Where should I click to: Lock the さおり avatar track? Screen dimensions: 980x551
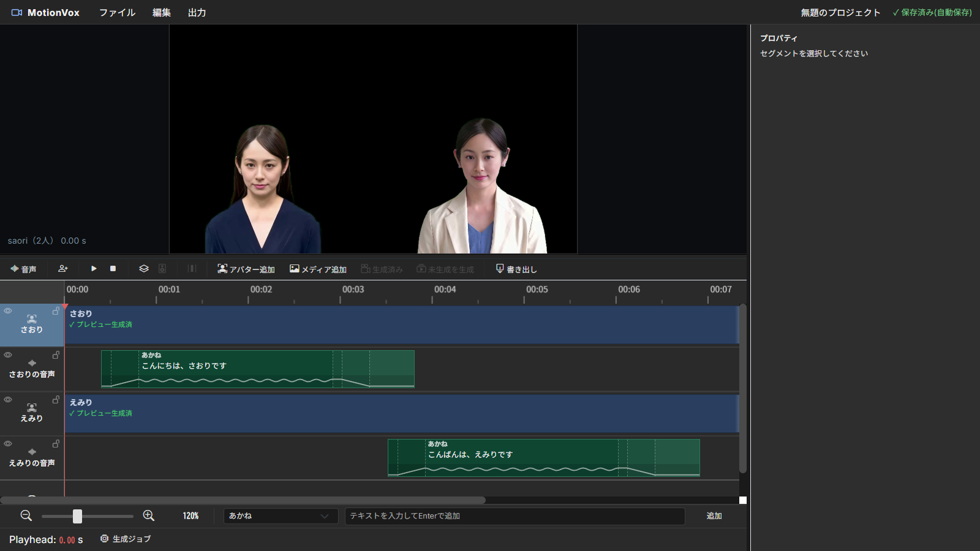(x=56, y=311)
